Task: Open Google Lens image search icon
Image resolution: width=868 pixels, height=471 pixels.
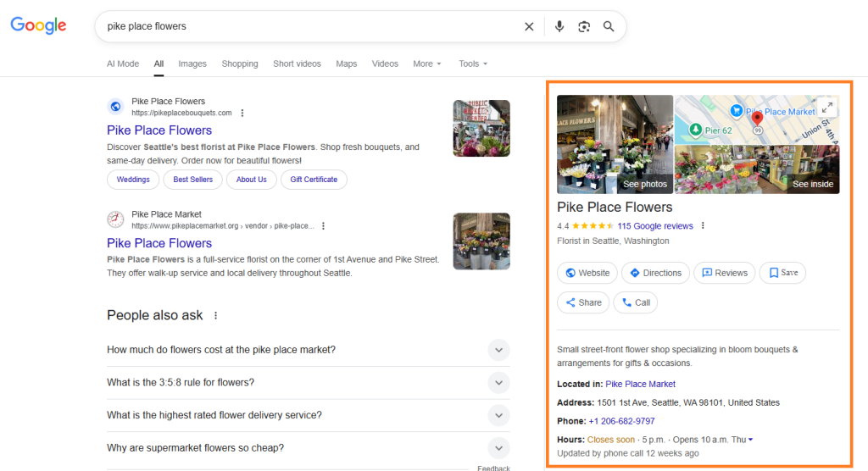Action: pos(584,26)
